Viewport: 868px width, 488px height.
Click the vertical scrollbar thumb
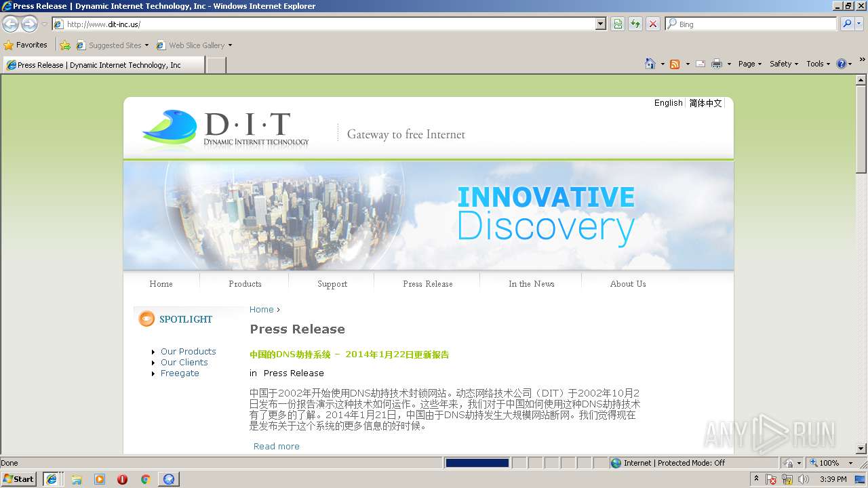(x=861, y=129)
